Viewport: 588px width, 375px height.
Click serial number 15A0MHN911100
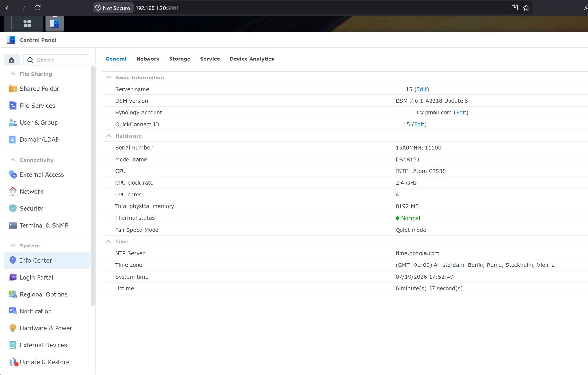pos(418,148)
